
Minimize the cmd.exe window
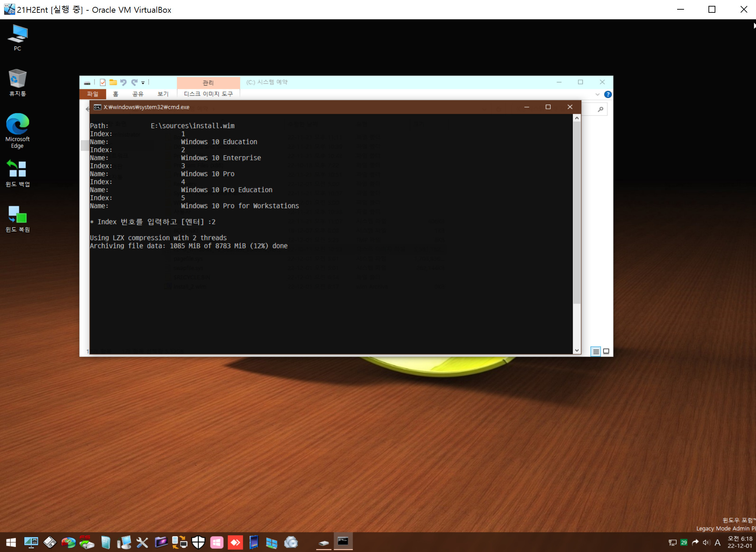(x=527, y=107)
